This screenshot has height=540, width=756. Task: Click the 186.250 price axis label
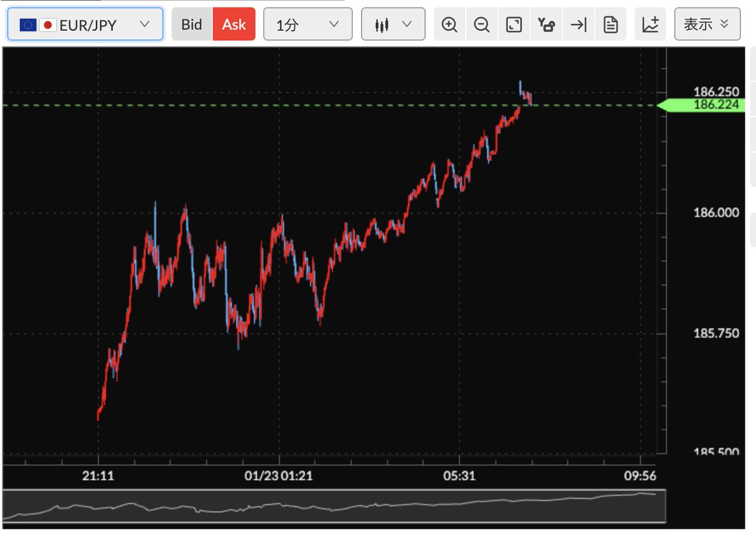click(716, 92)
